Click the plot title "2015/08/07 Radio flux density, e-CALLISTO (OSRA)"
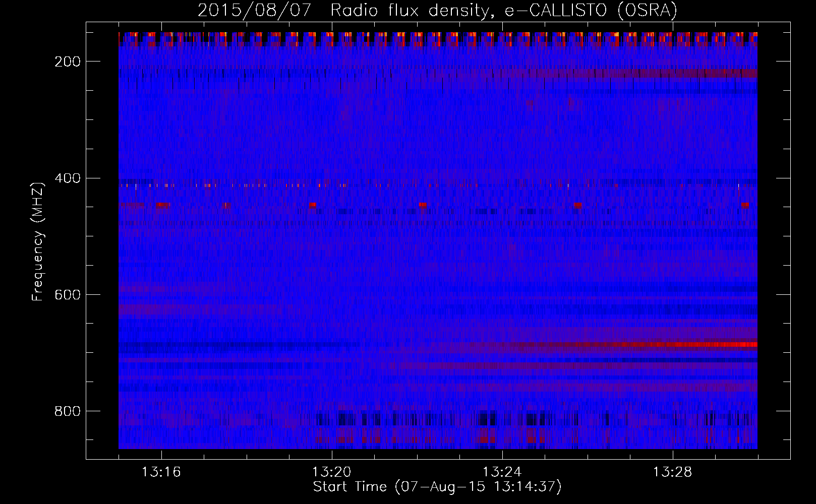Screen dimensions: 816x504 pyautogui.click(x=437, y=10)
